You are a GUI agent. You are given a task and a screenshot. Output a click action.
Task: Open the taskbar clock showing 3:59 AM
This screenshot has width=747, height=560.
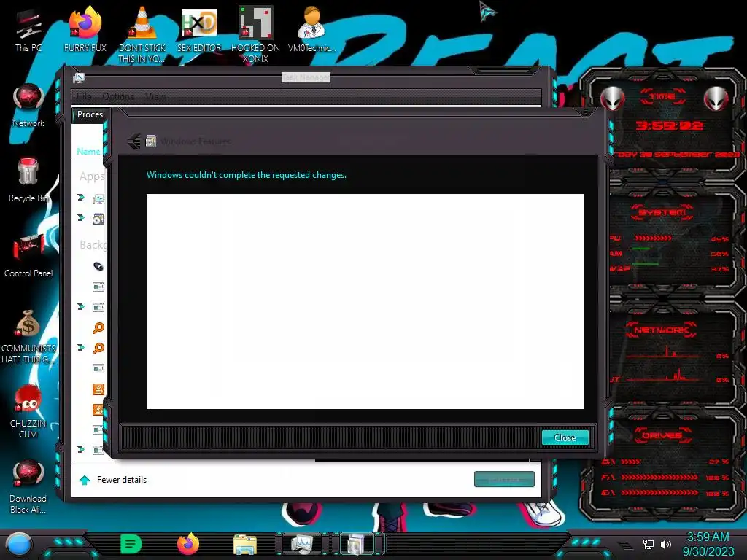click(x=708, y=544)
